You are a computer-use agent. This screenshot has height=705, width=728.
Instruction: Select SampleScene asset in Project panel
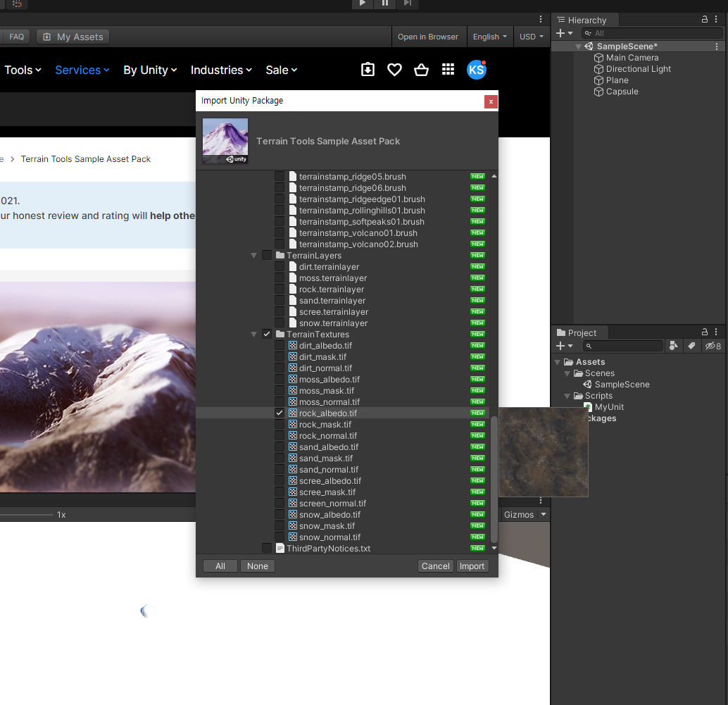(622, 384)
